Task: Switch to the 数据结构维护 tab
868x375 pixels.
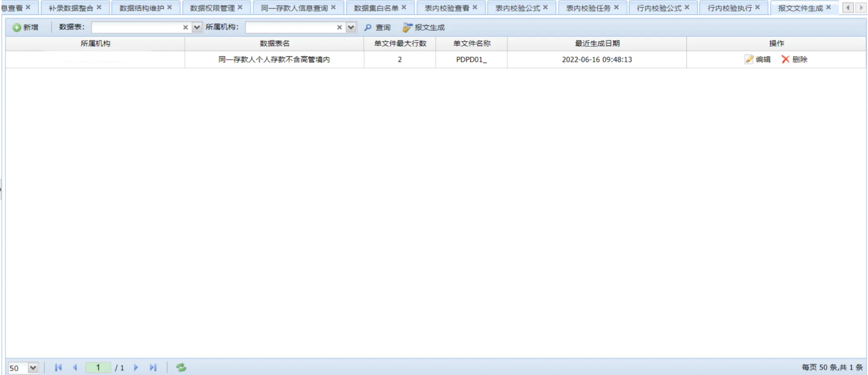Action: (141, 8)
